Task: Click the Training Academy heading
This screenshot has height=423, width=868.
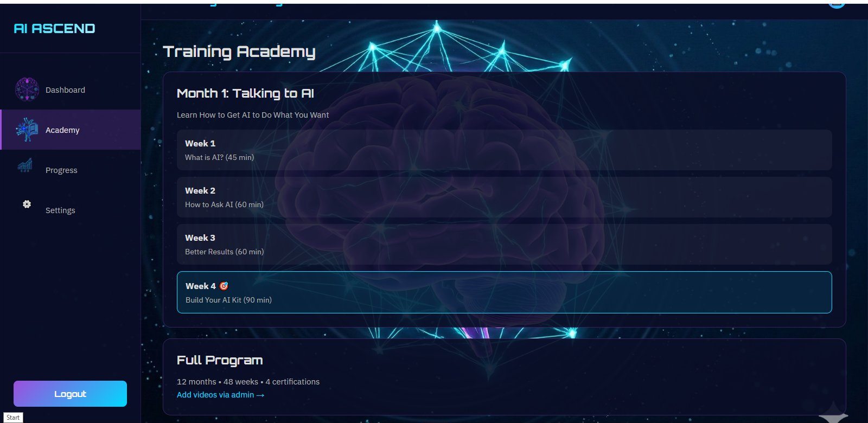Action: pyautogui.click(x=239, y=52)
